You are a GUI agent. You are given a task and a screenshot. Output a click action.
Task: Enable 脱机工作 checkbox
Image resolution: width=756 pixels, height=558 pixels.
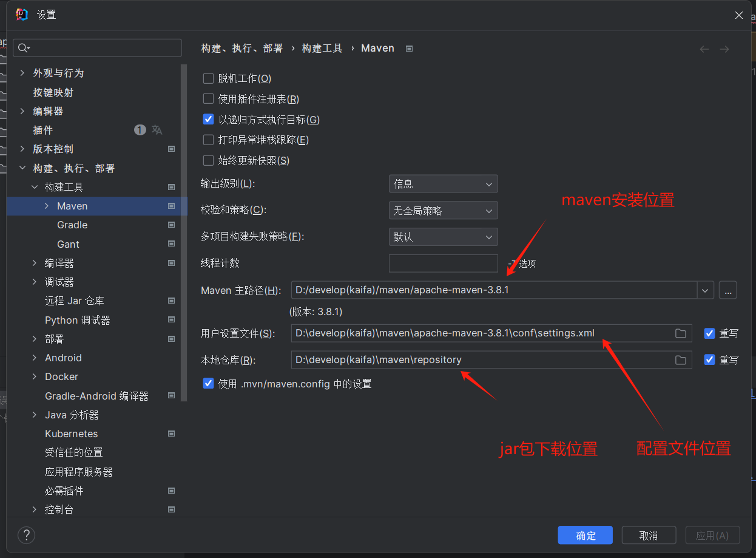click(208, 78)
